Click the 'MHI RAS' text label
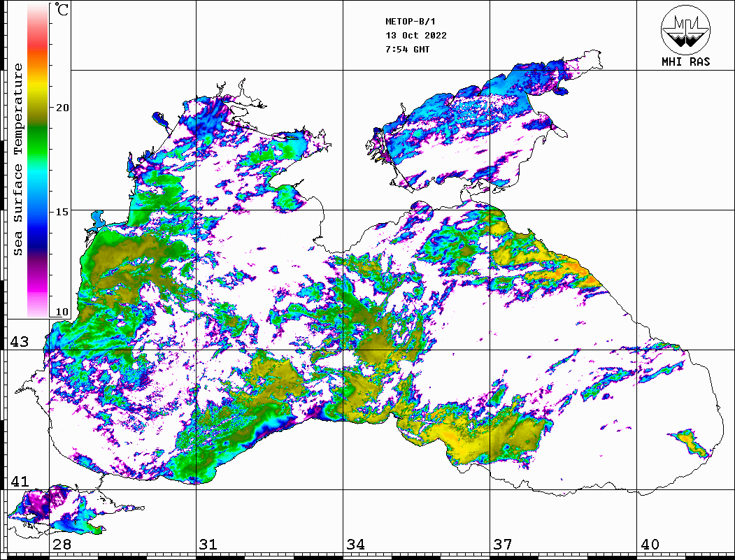Screen dimensions: 735x560 [686, 62]
